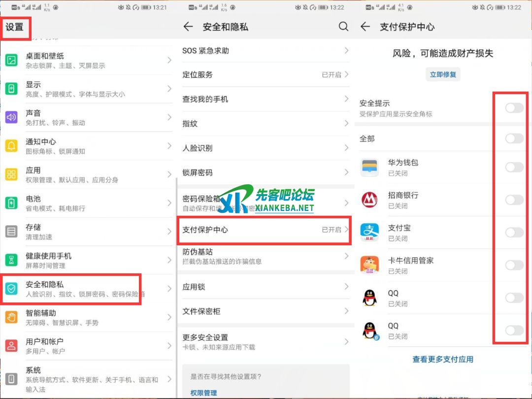Open 指纹 via its right chevron

point(346,124)
